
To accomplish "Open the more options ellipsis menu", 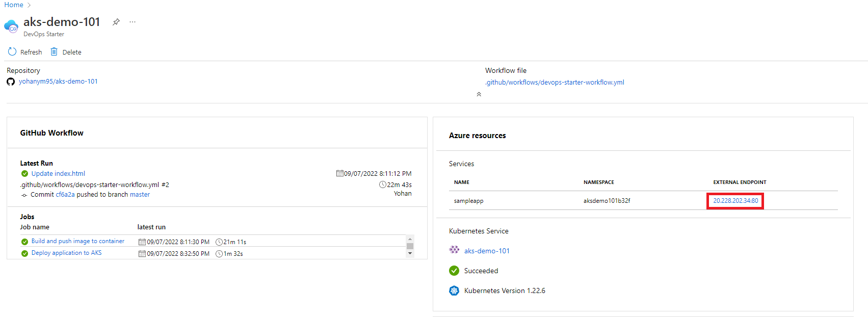I will (x=133, y=22).
